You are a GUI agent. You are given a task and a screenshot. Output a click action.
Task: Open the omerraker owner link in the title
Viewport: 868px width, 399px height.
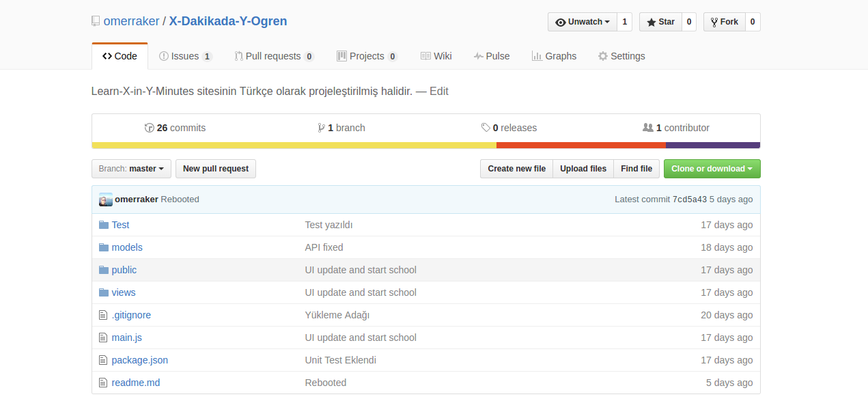(131, 21)
